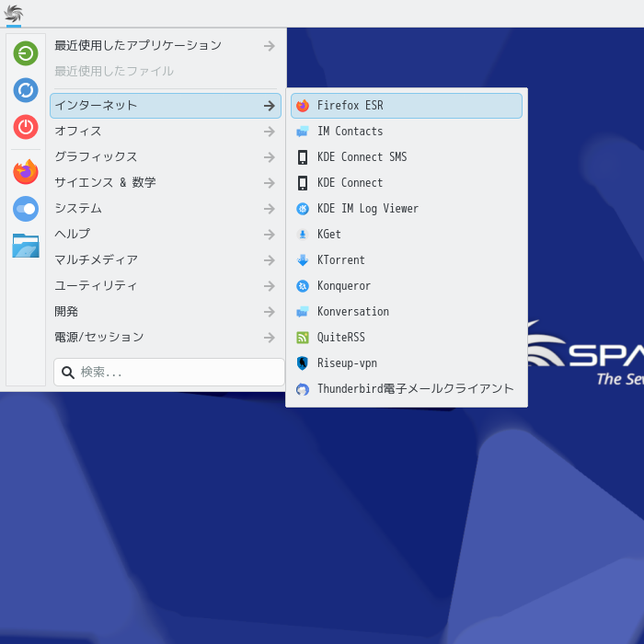The width and height of the screenshot is (644, 644).
Task: Open the ユーティリティ category
Action: click(x=166, y=286)
